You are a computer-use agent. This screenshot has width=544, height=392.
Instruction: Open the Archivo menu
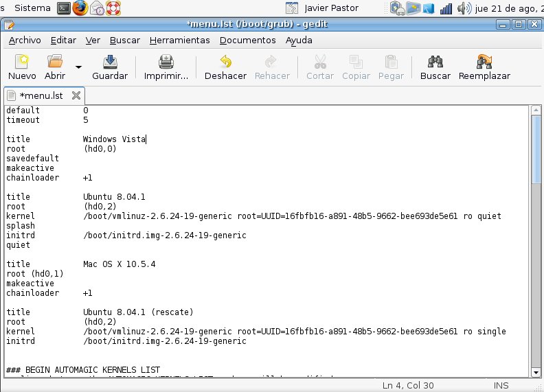[25, 41]
